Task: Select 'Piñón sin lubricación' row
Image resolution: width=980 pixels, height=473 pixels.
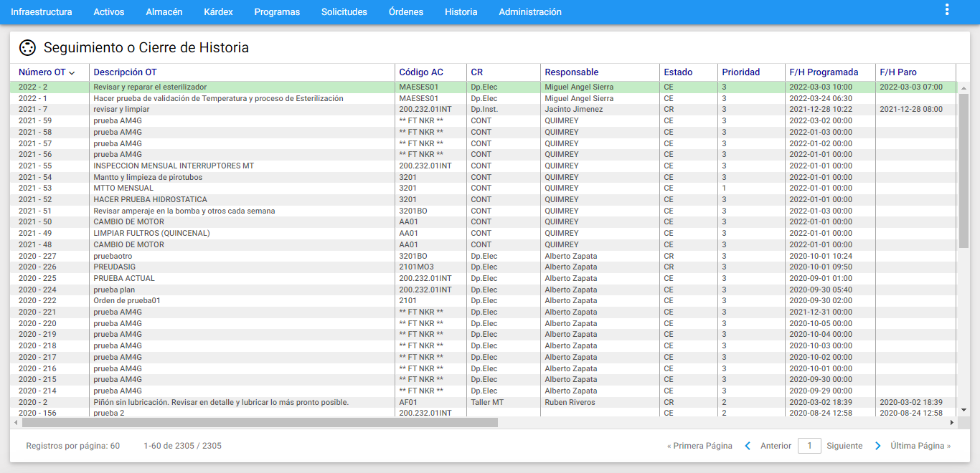Action: (484, 402)
